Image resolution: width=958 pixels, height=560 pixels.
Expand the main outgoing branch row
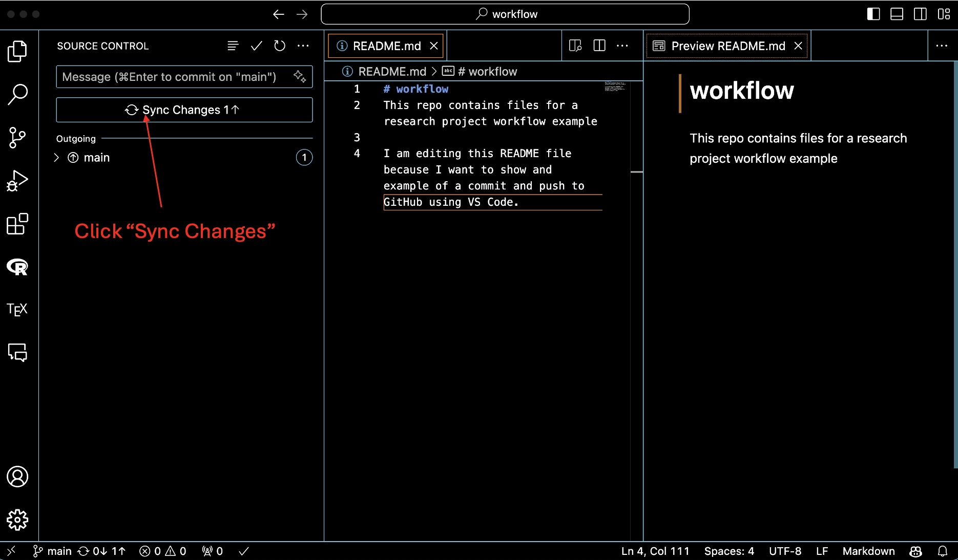pyautogui.click(x=184, y=158)
